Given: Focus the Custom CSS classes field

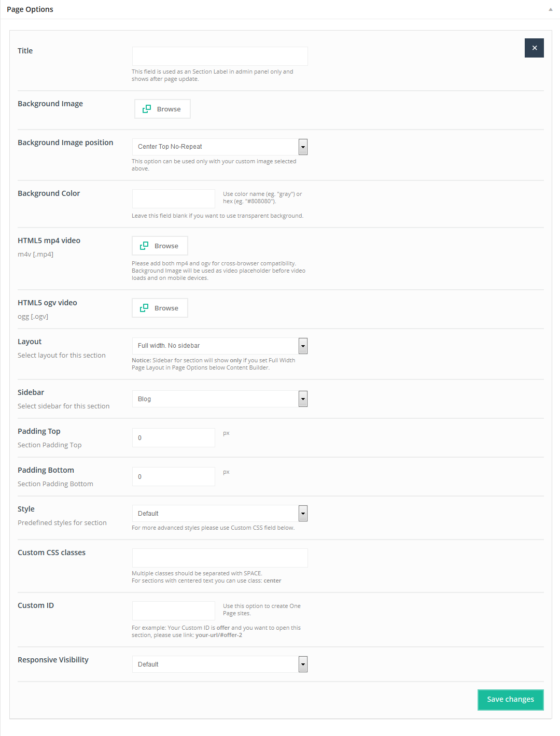Looking at the screenshot, I should [220, 558].
